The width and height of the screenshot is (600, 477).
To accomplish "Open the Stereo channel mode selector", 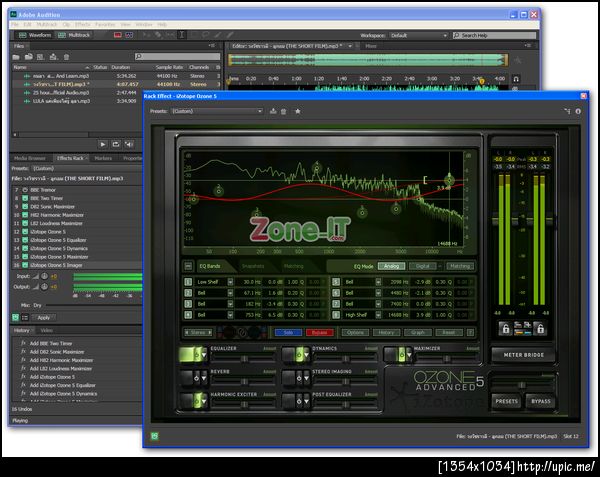I will [198, 332].
